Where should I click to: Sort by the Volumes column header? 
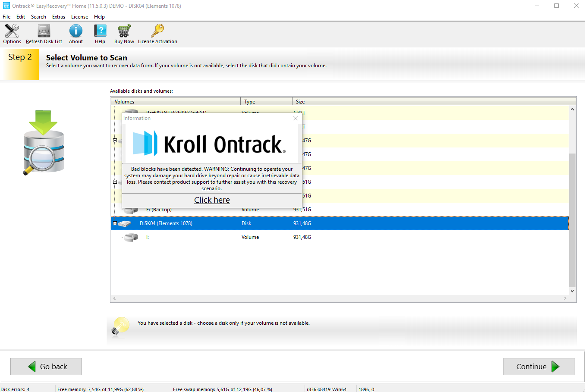click(176, 101)
